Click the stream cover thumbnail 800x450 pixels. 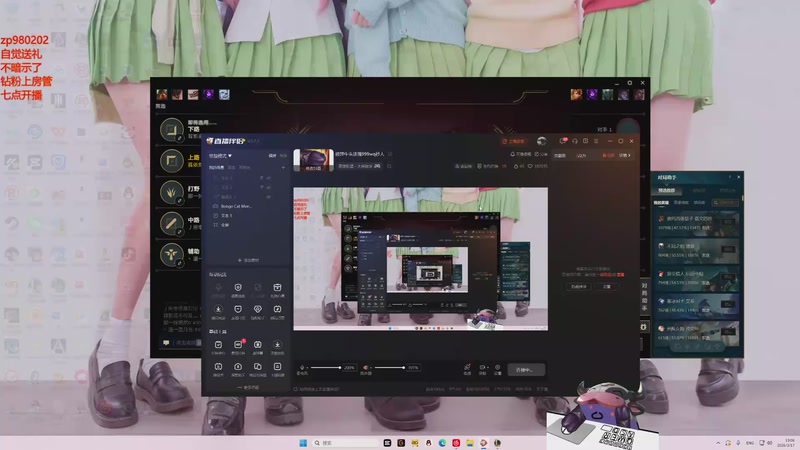[x=313, y=160]
